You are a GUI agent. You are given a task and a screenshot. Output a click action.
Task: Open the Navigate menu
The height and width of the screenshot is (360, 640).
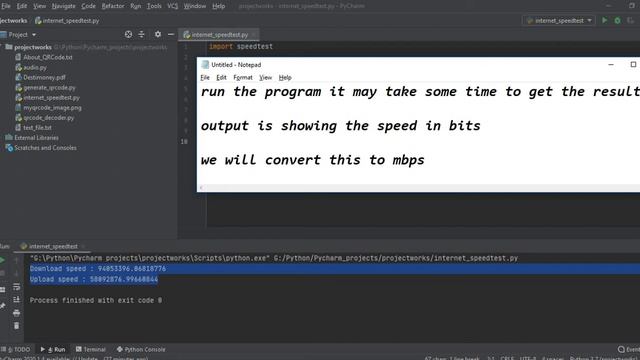point(64,6)
